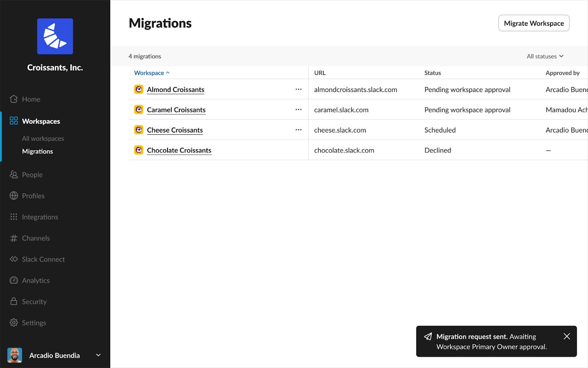Click the Chocolate Croissants workspace icon
The height and width of the screenshot is (368, 588).
click(x=139, y=150)
